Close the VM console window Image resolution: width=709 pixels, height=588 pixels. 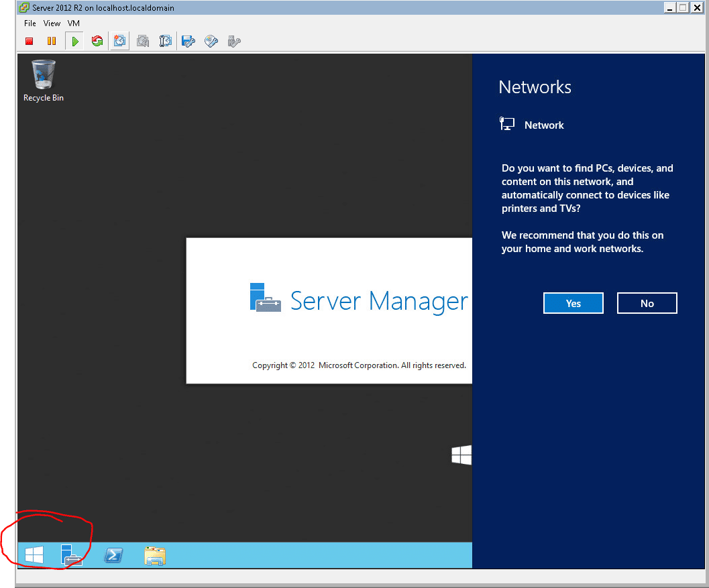(697, 7)
